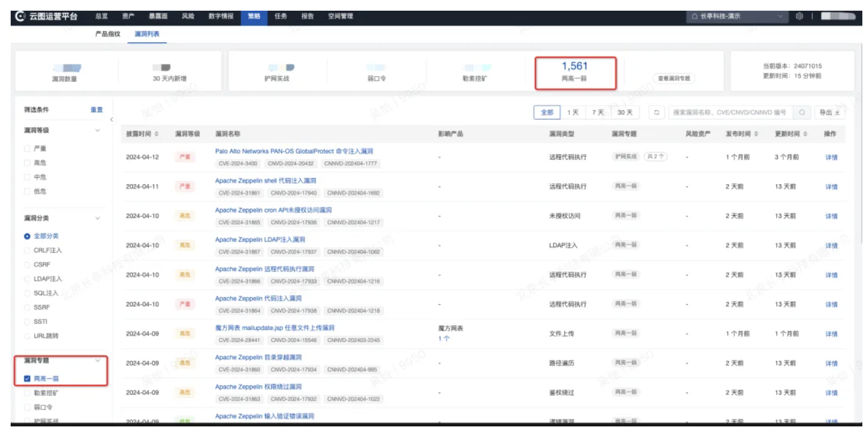Sort by 更新时间 column sort icon
868x444 pixels.
click(x=805, y=135)
